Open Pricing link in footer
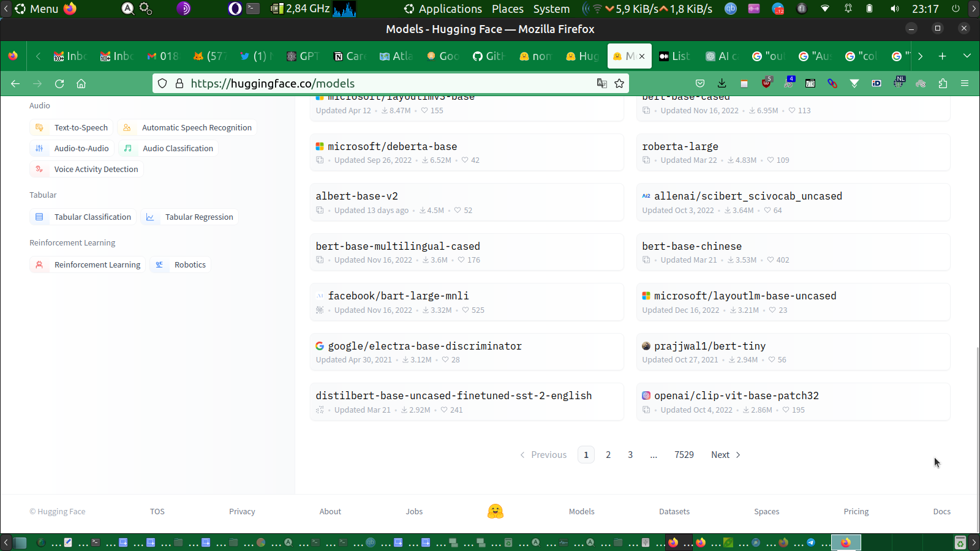 [x=856, y=511]
